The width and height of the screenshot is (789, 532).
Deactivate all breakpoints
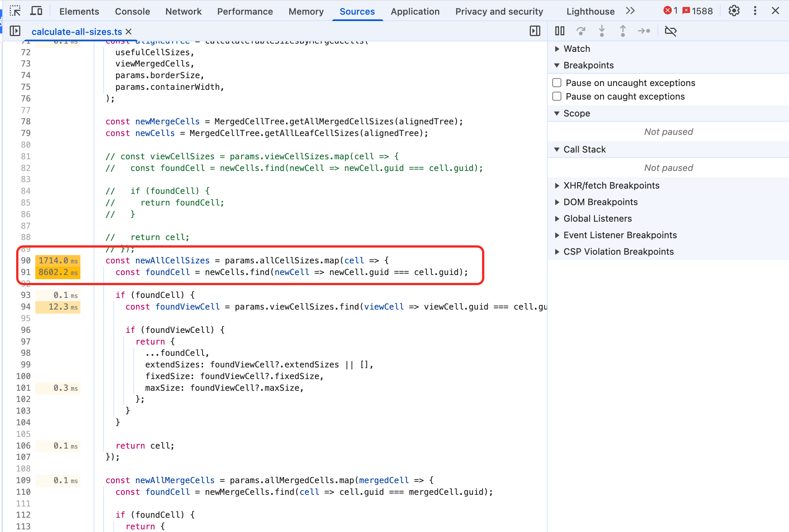click(x=671, y=31)
